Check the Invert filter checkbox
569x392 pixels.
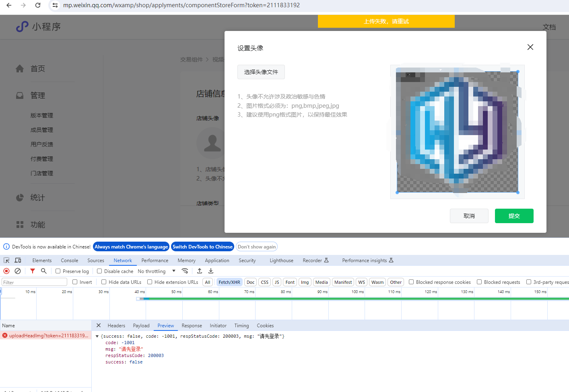pyautogui.click(x=75, y=282)
